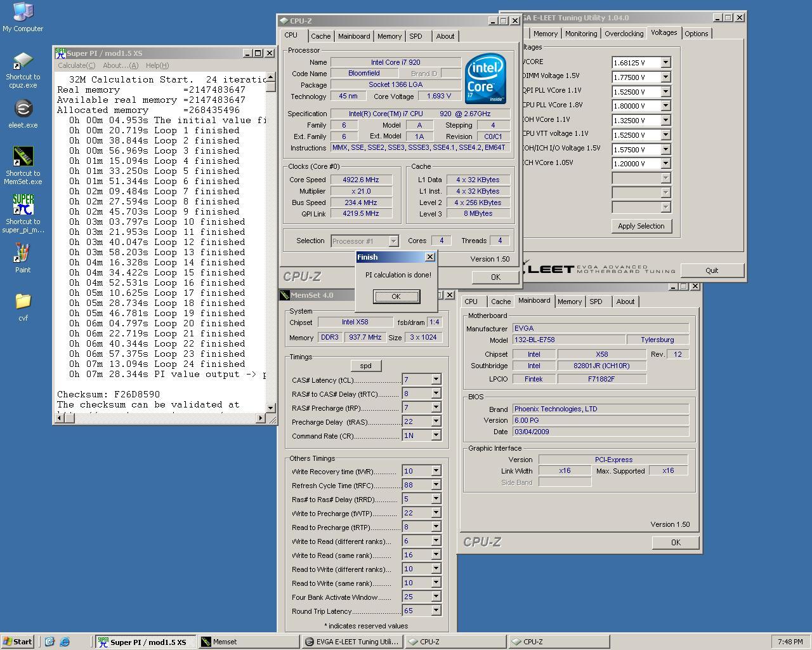Switch to Mainboard tab in top CPU-Z
Screen dimensions: 812x650
354,36
